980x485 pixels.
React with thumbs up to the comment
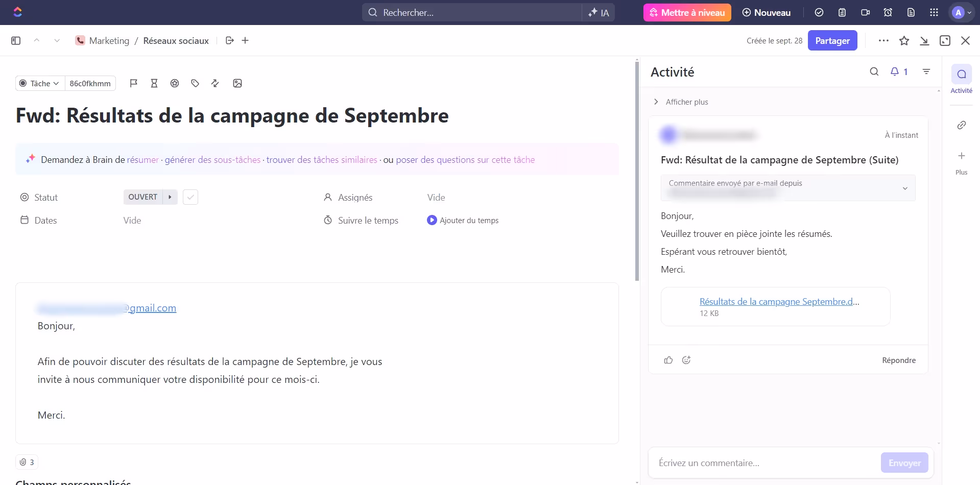[x=668, y=360]
